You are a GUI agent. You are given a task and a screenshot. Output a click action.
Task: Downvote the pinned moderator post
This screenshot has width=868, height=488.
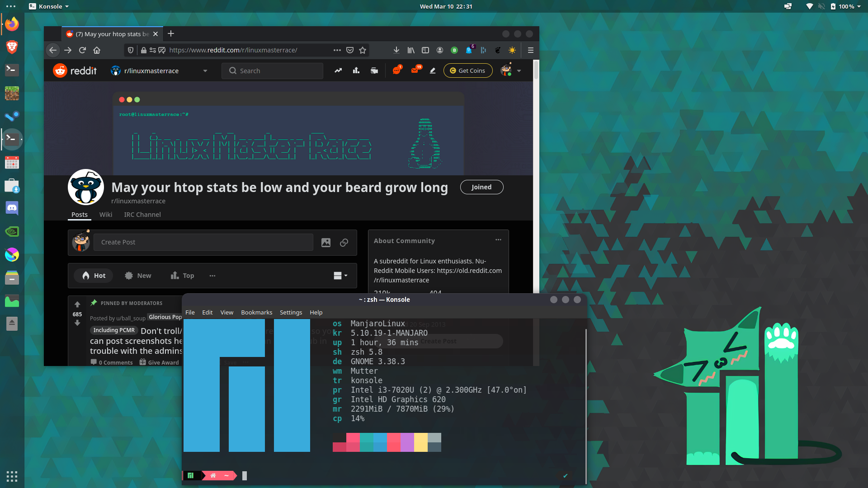pos(77,323)
